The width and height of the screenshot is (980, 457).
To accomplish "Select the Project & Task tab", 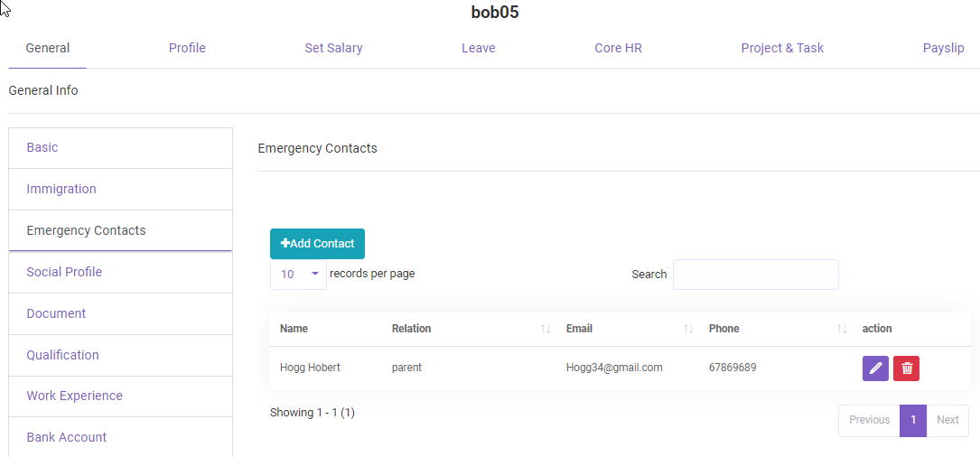I will tap(782, 48).
